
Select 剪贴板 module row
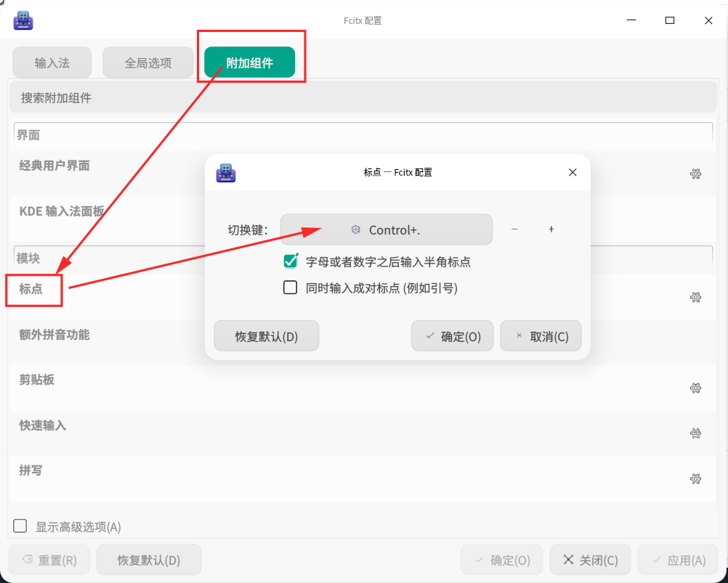click(x=362, y=387)
